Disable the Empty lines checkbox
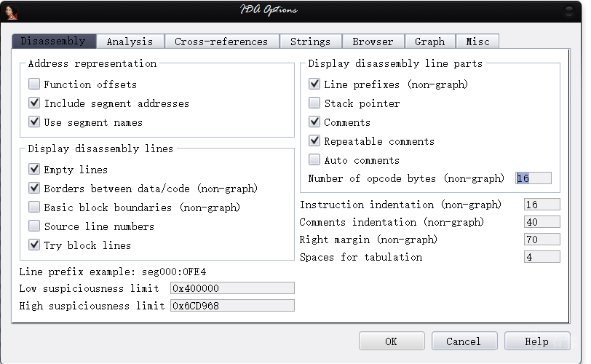Viewport: 591px width, 364px height. (34, 170)
